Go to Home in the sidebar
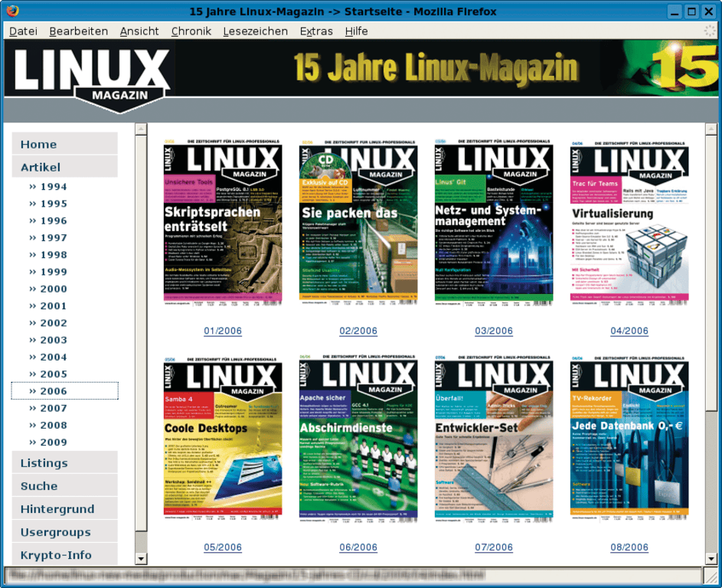The image size is (722, 588). 64,144
